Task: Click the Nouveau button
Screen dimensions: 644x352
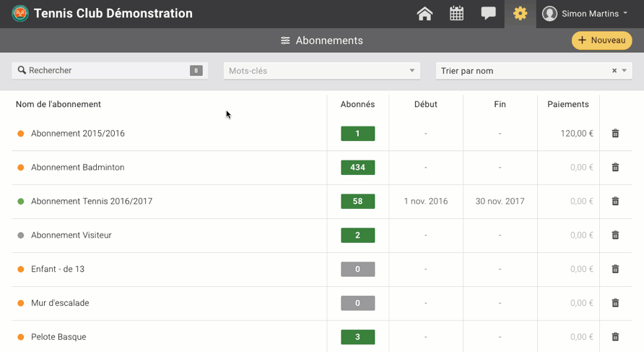Action: 601,40
